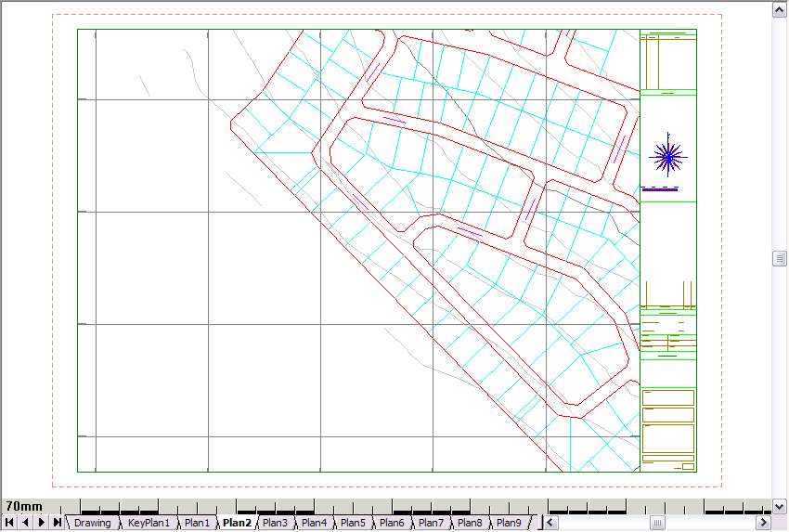Switch to the Drawing tab
This screenshot has width=789, height=532.
[x=92, y=523]
